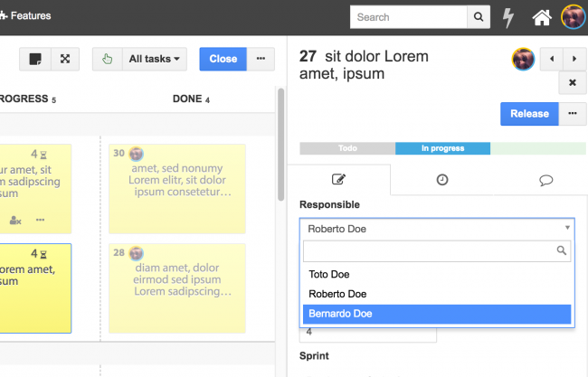The width and height of the screenshot is (588, 377).
Task: Select Toto Doe from responsible list
Action: pyautogui.click(x=437, y=274)
